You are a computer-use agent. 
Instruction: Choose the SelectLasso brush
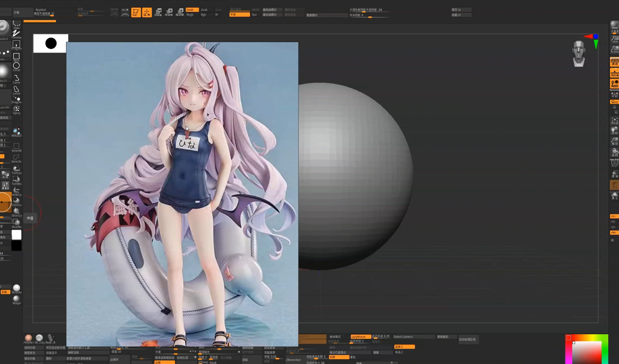tap(16, 158)
